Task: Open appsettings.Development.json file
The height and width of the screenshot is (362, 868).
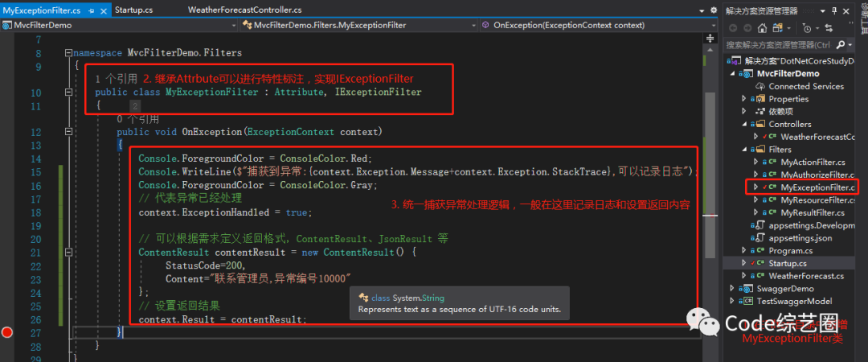Action: coord(812,225)
